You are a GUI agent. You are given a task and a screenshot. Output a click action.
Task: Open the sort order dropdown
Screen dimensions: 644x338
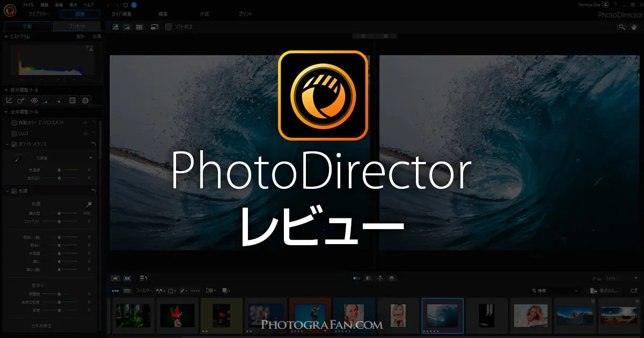click(210, 291)
